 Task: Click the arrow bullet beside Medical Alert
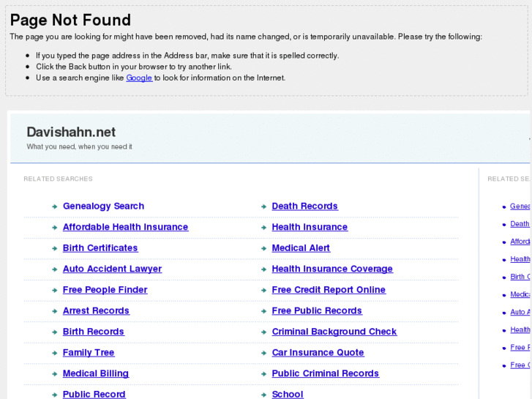[x=263, y=249]
